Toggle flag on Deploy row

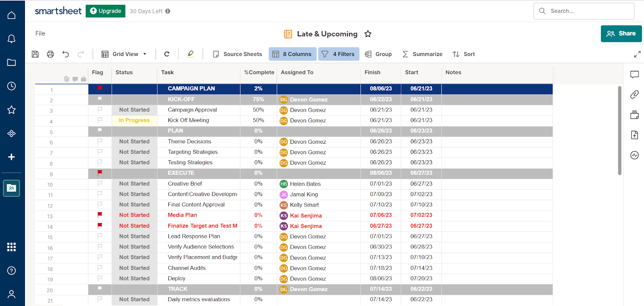100,278
